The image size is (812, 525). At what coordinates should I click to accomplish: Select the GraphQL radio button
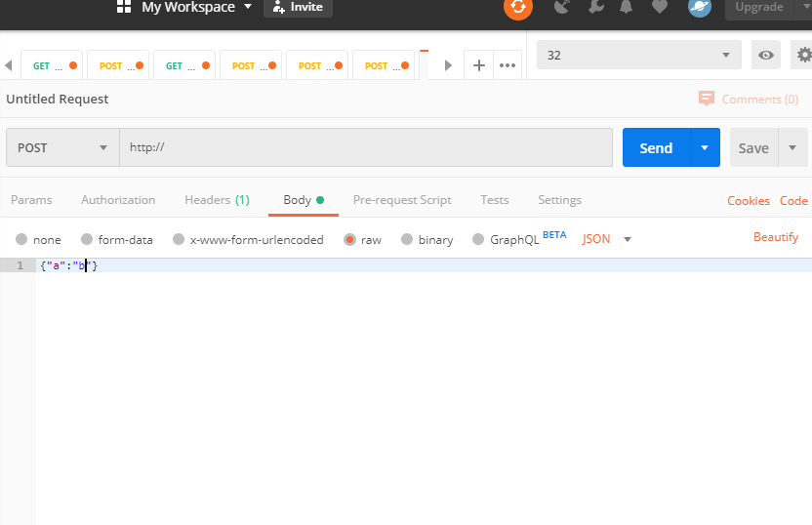(x=478, y=239)
